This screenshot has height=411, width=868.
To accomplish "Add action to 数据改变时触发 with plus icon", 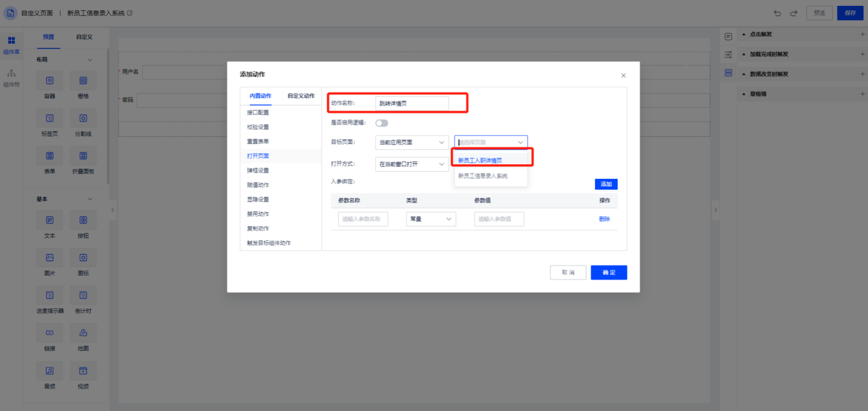I will [x=862, y=74].
